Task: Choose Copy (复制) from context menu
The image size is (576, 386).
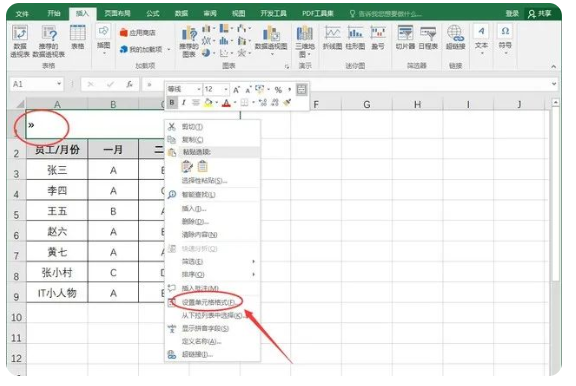Action: (213, 140)
